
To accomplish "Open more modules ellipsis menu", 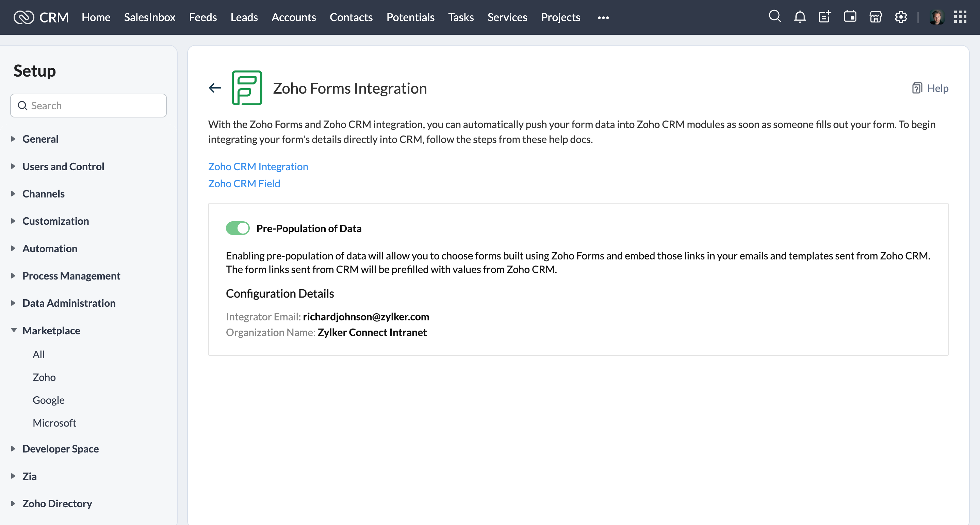I will pyautogui.click(x=603, y=17).
